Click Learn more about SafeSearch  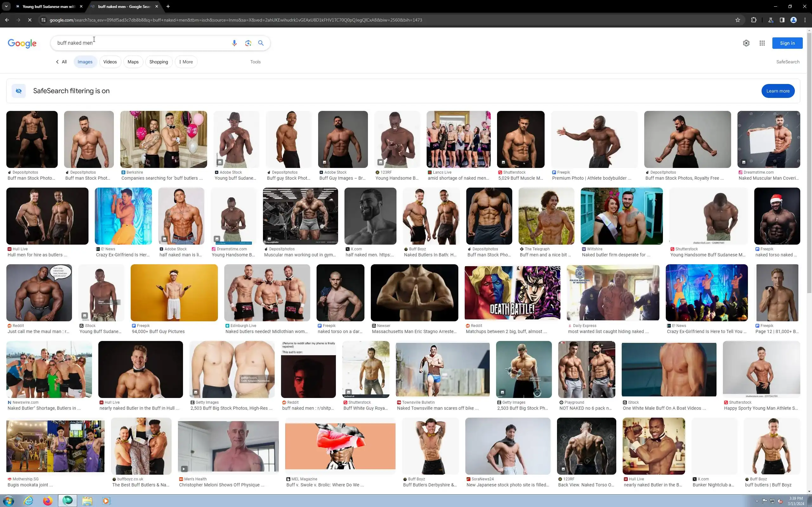pos(777,91)
